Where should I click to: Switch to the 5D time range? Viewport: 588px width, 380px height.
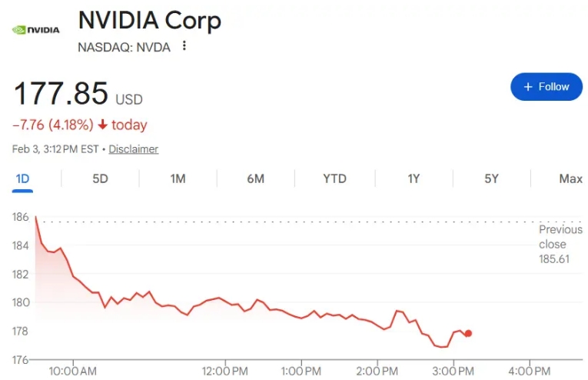[100, 179]
